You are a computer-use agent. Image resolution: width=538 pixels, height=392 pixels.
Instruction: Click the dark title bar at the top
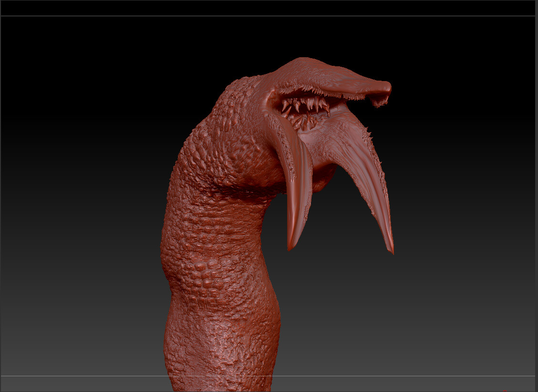[x=269, y=7]
